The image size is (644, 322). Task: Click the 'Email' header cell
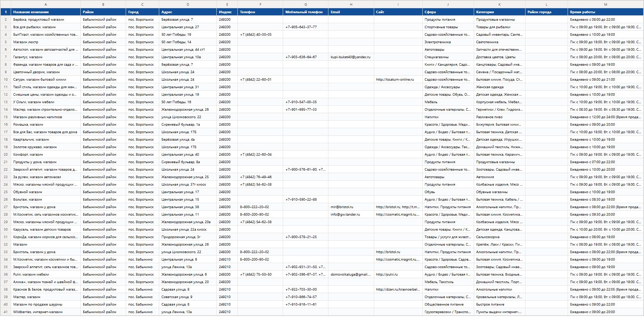click(351, 12)
